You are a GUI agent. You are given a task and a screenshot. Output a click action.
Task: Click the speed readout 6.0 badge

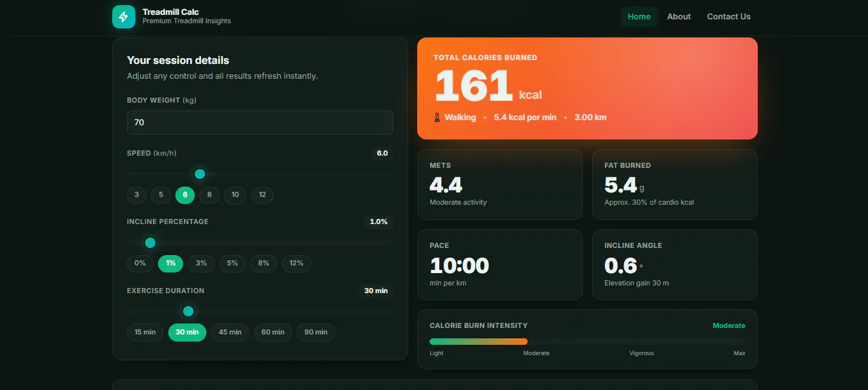coord(382,153)
